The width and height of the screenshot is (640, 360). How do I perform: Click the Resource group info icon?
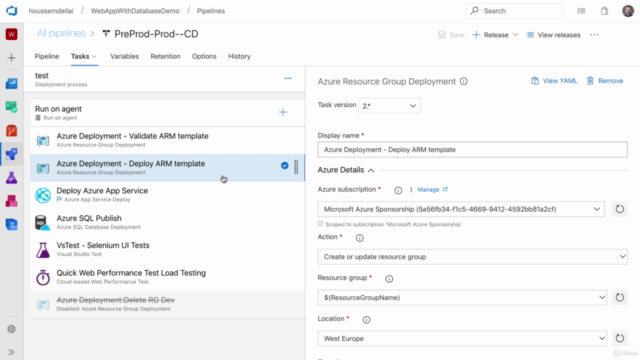(389, 279)
